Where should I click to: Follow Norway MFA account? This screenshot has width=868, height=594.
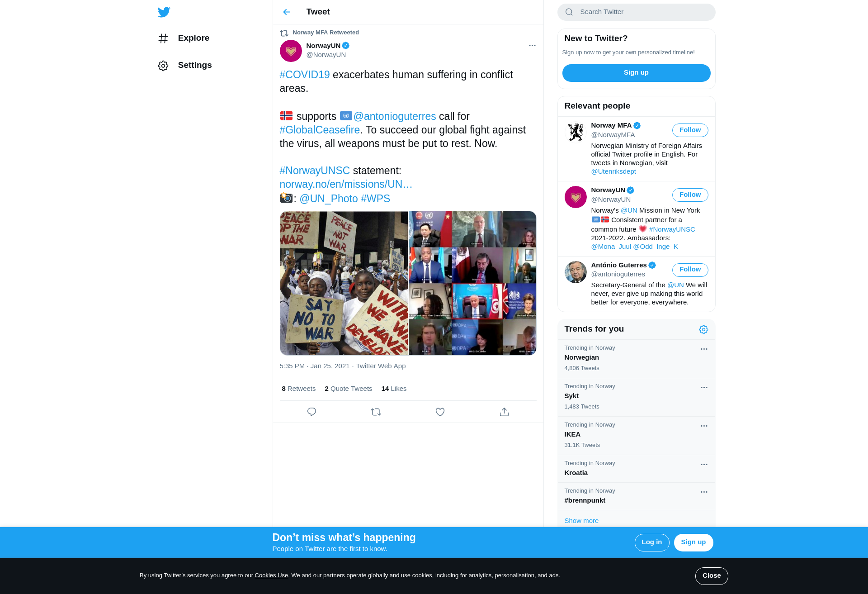click(x=690, y=130)
